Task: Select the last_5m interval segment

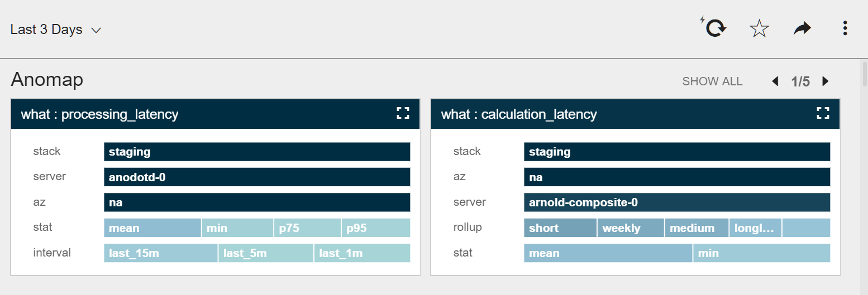Action: 266,253
